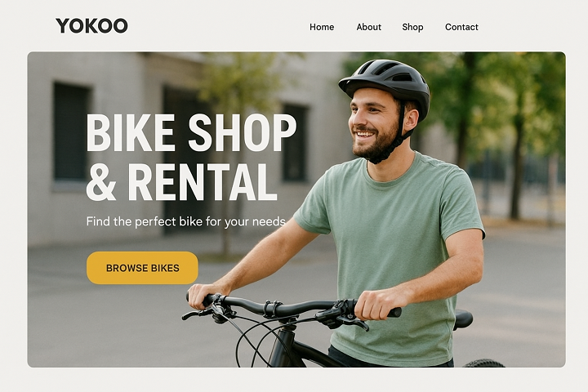
Task: Click the BIKE SHOP headline text
Action: (x=191, y=132)
